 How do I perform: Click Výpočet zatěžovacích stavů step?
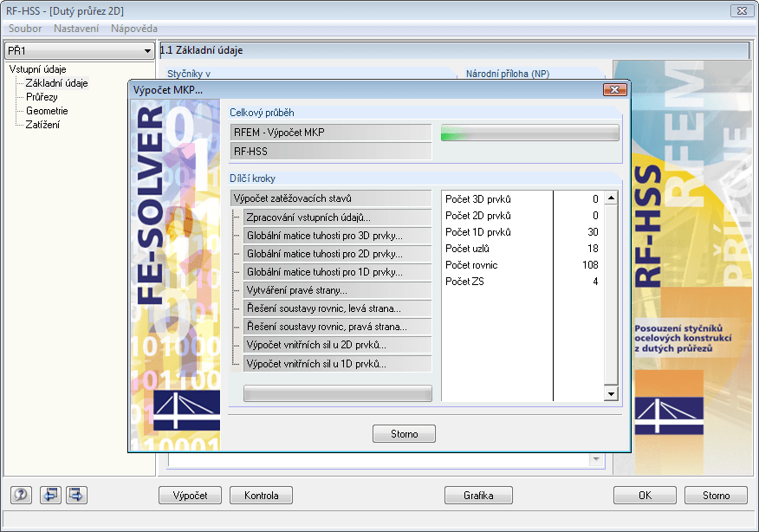(331, 198)
